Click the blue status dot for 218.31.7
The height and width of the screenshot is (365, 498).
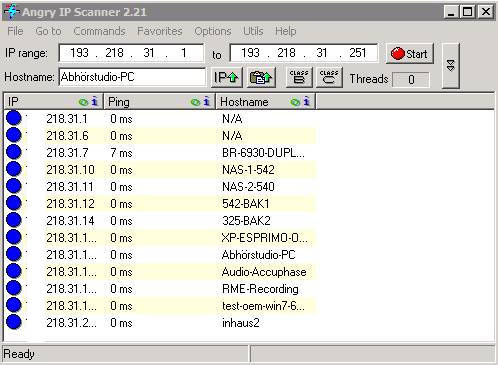[x=14, y=152]
